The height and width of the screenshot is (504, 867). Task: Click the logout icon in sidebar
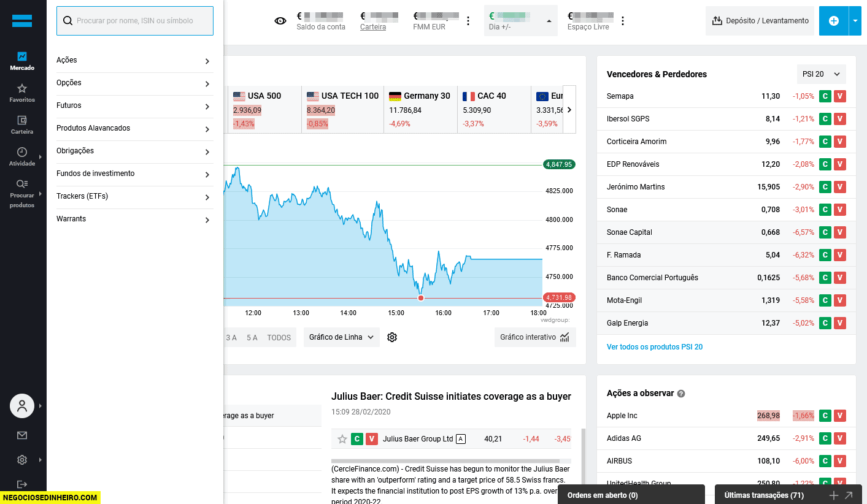coord(22,484)
